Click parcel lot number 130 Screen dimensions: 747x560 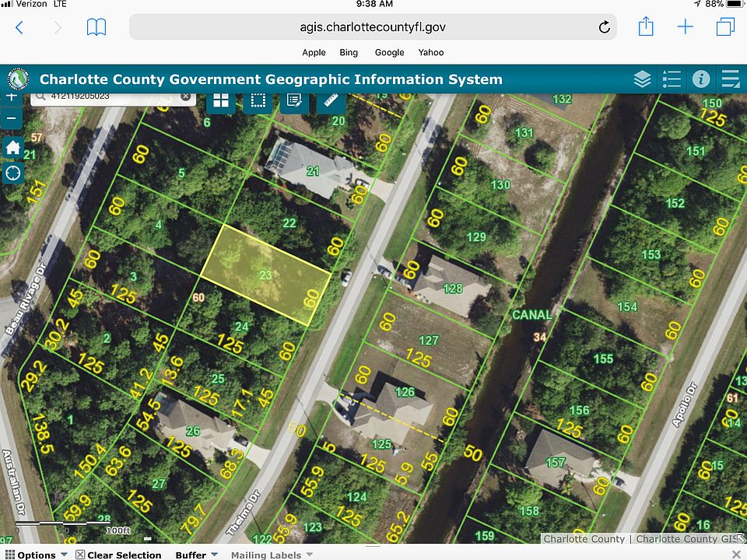pos(500,185)
